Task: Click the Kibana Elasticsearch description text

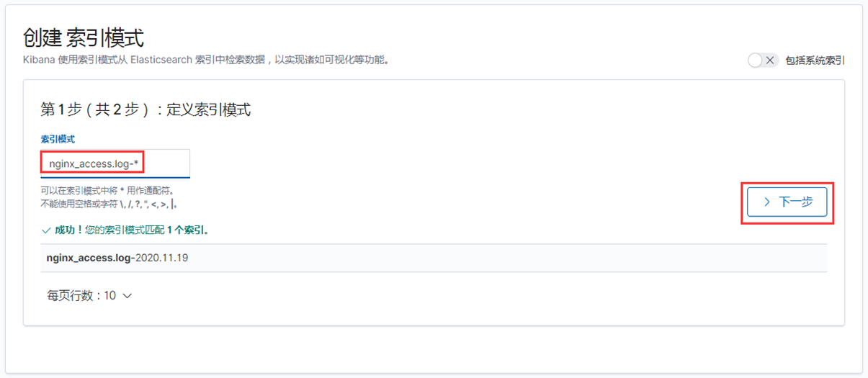Action: coord(207,60)
